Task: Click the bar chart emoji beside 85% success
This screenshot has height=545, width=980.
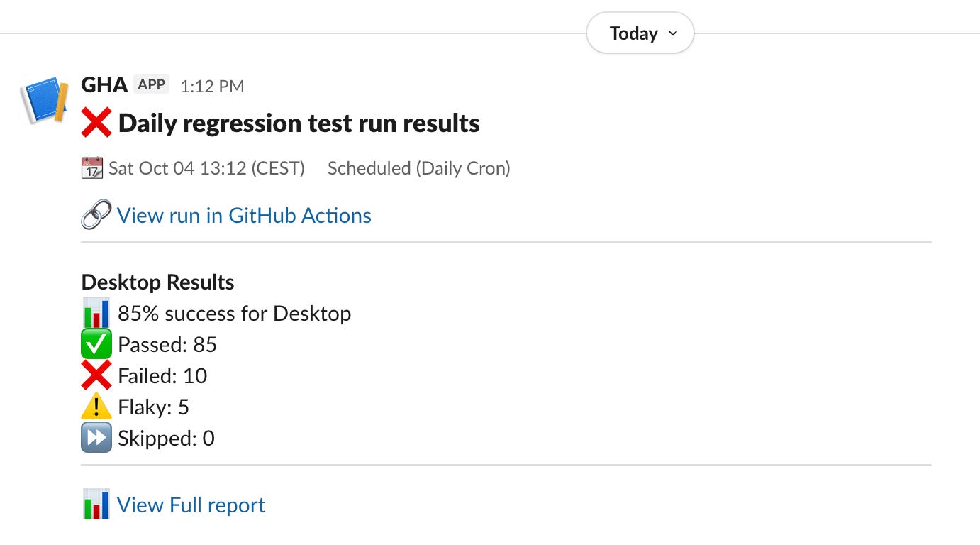Action: click(96, 313)
